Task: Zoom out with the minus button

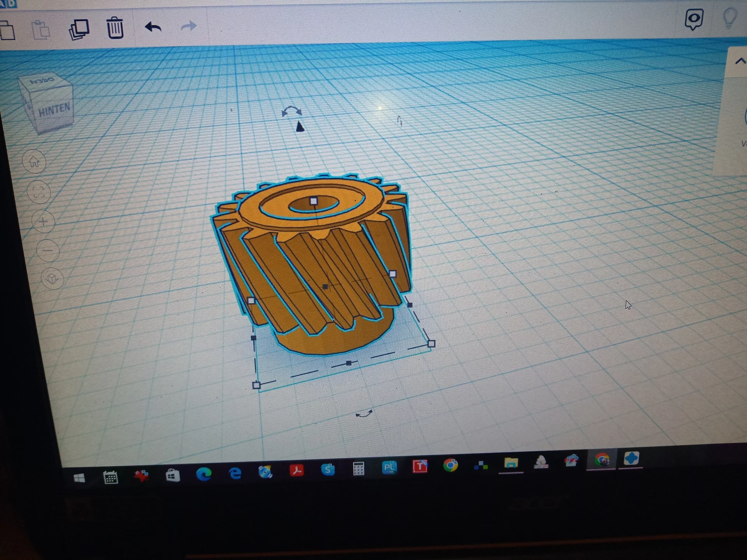Action: pos(48,250)
